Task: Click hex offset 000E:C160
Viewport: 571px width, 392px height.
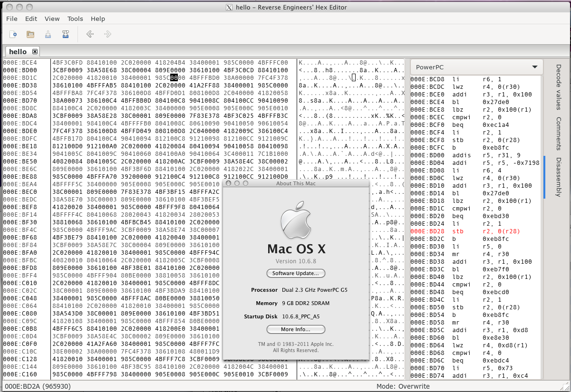Action: tap(20, 374)
